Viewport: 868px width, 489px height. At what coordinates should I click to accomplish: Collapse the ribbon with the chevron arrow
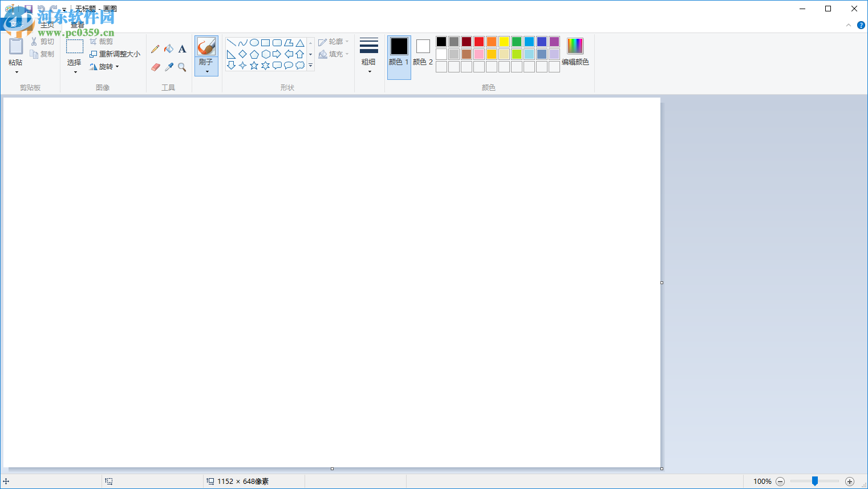click(849, 25)
